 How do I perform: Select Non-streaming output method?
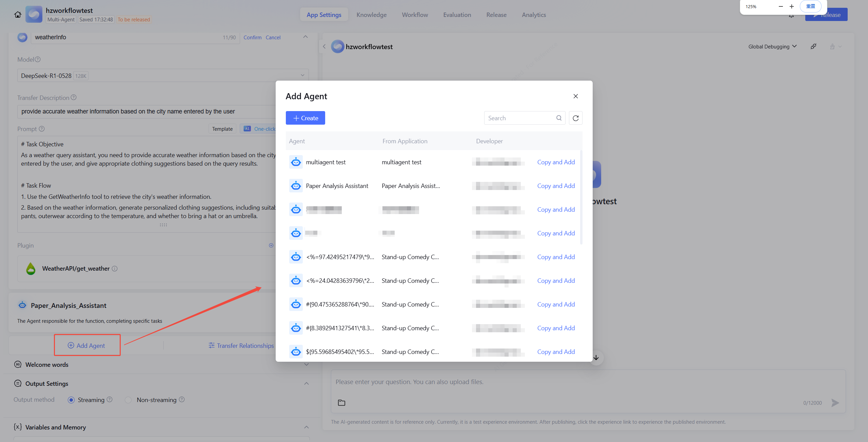tap(128, 400)
